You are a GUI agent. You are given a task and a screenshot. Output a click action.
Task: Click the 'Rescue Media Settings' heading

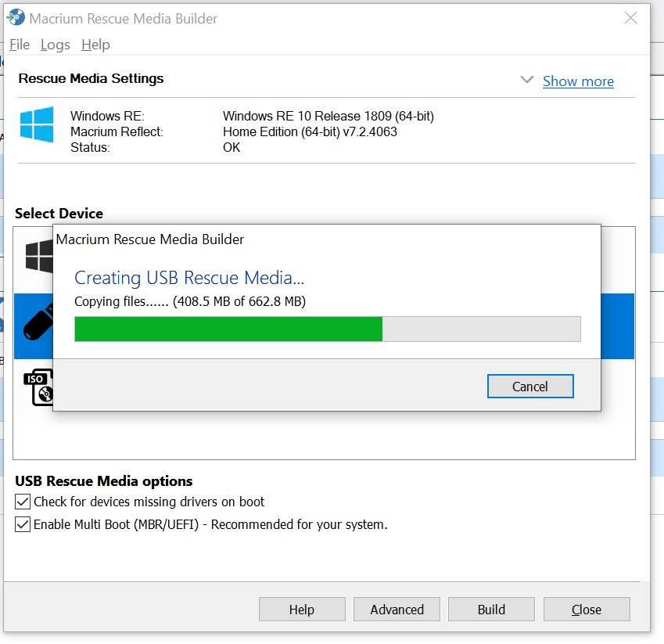point(91,79)
